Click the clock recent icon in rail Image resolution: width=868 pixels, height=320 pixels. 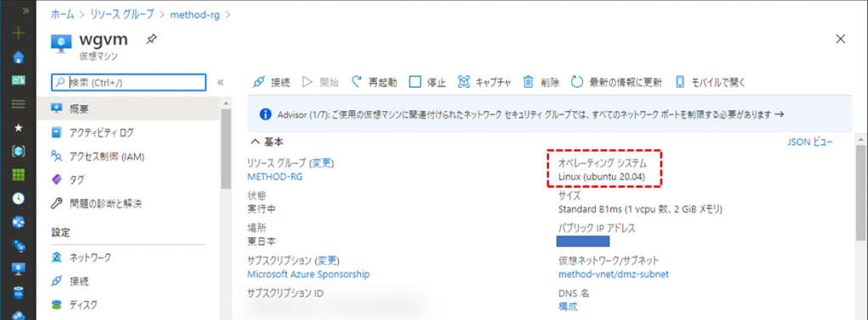coord(19,198)
